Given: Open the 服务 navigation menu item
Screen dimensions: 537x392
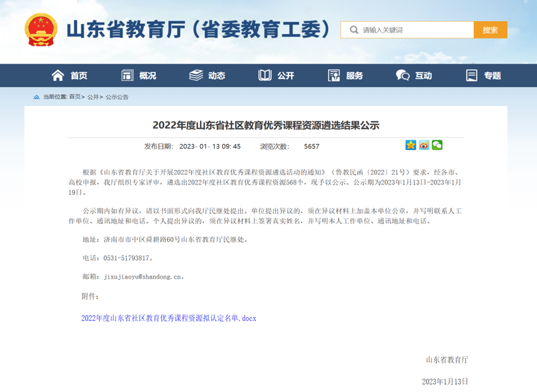Looking at the screenshot, I should [355, 76].
